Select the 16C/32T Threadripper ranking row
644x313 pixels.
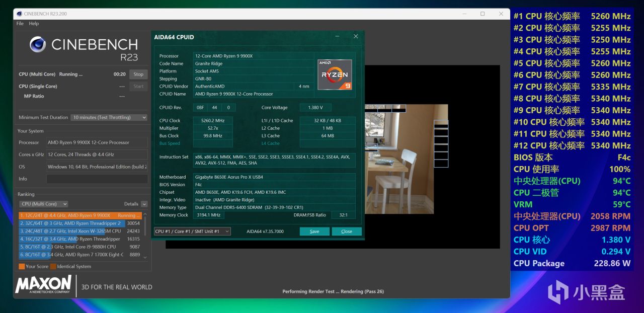pyautogui.click(x=80, y=239)
